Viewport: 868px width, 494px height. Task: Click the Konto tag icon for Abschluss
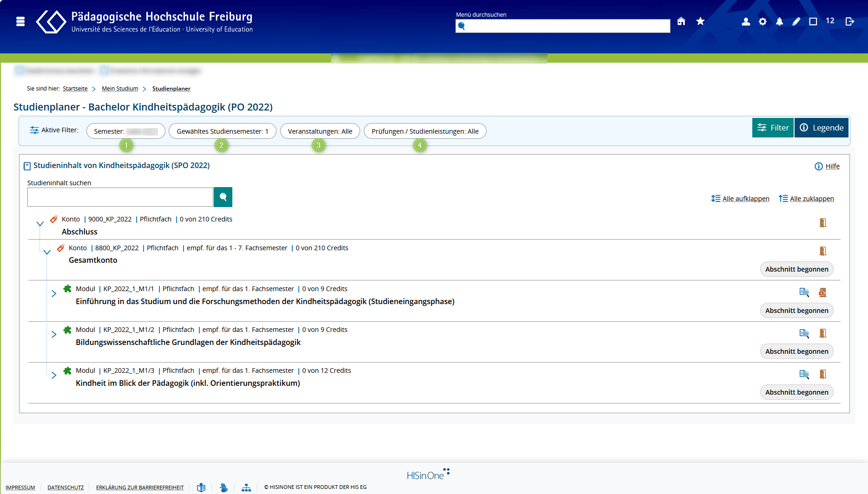click(54, 219)
